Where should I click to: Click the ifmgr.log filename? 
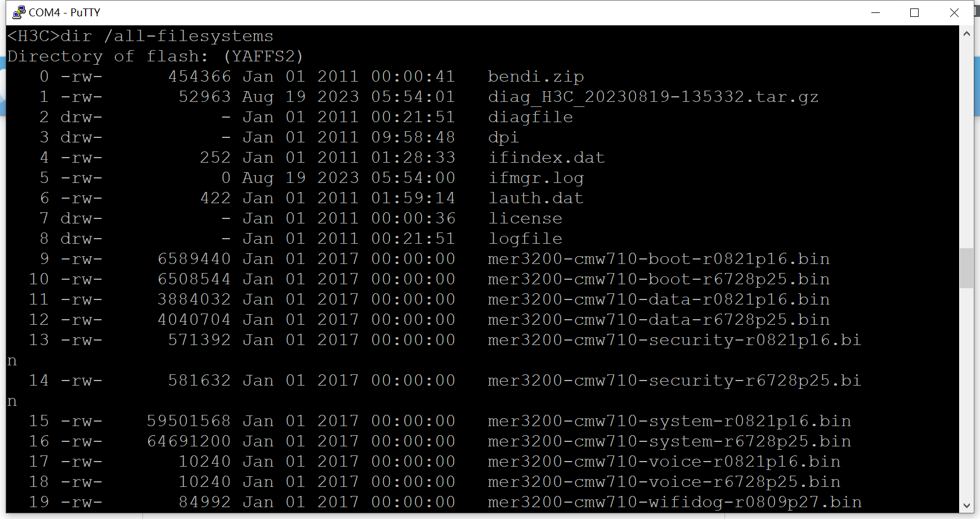click(x=535, y=178)
